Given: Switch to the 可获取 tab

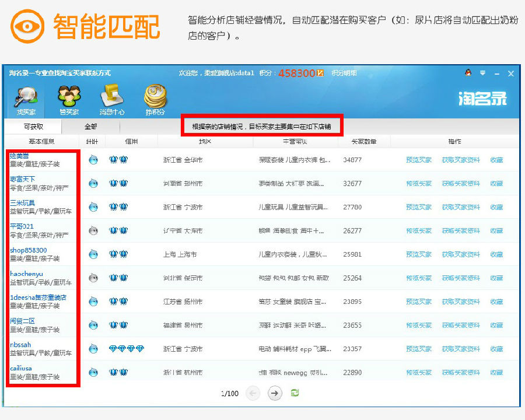Looking at the screenshot, I should (x=33, y=127).
